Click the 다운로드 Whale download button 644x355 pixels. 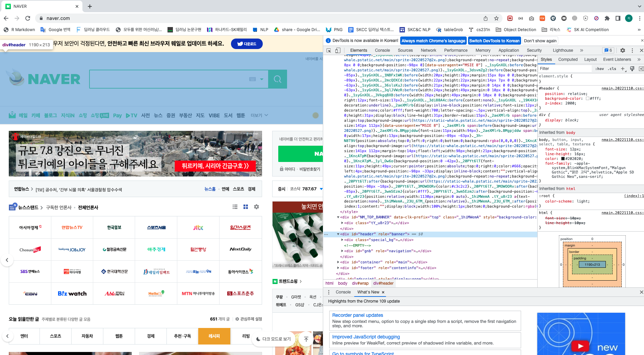coord(247,44)
